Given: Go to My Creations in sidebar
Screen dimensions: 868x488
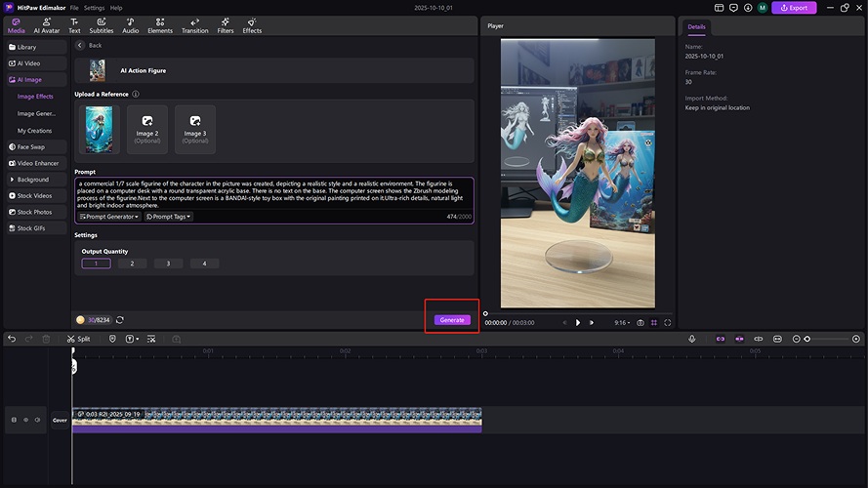Looking at the screenshot, I should tap(35, 131).
